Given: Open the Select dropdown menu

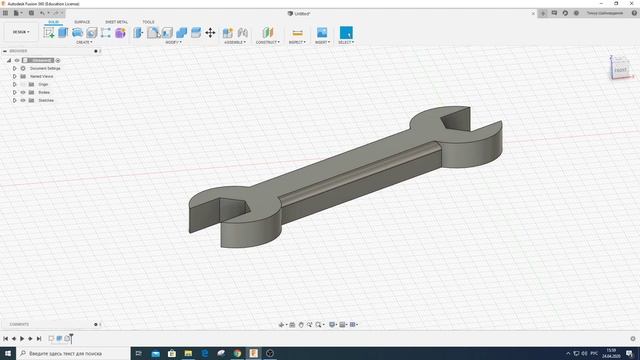Looking at the screenshot, I should tap(346, 42).
